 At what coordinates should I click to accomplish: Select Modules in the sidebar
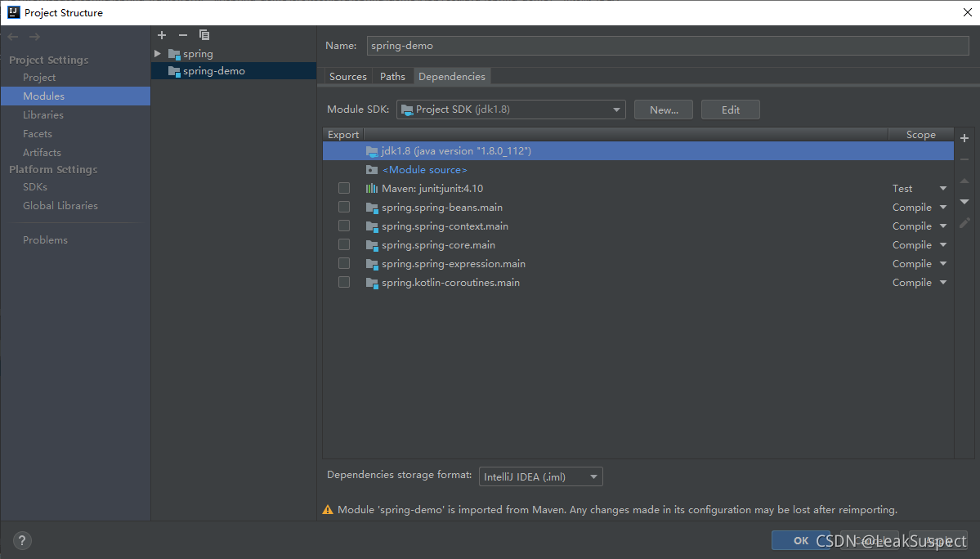76,96
